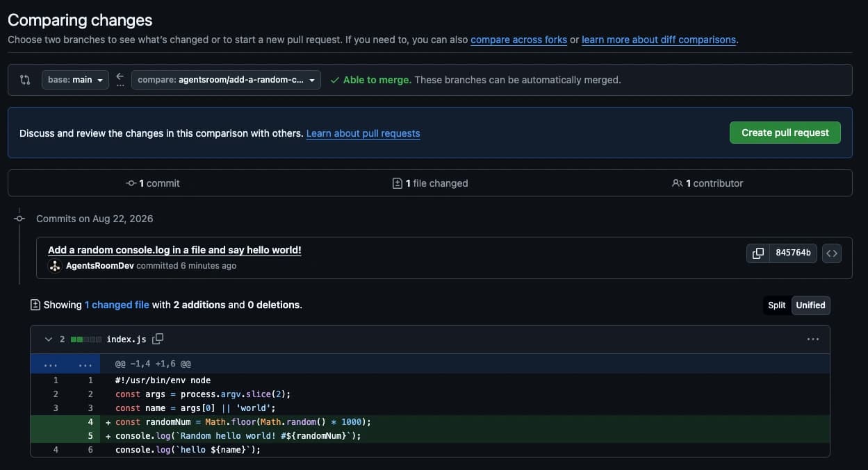Select added line 4 number in diff
The image size is (868, 470).
click(x=90, y=422)
